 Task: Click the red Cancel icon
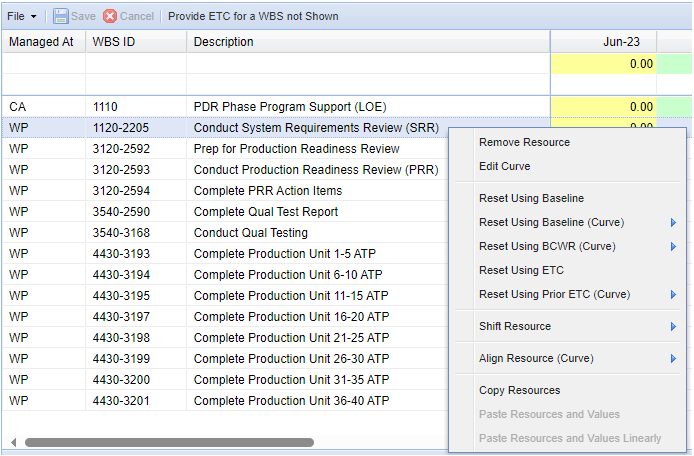pyautogui.click(x=110, y=16)
